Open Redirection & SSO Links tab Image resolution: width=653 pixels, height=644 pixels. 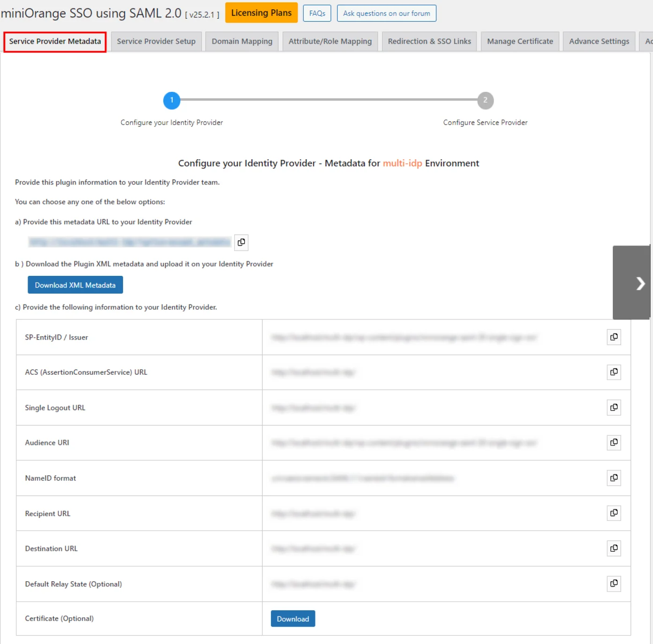(430, 42)
